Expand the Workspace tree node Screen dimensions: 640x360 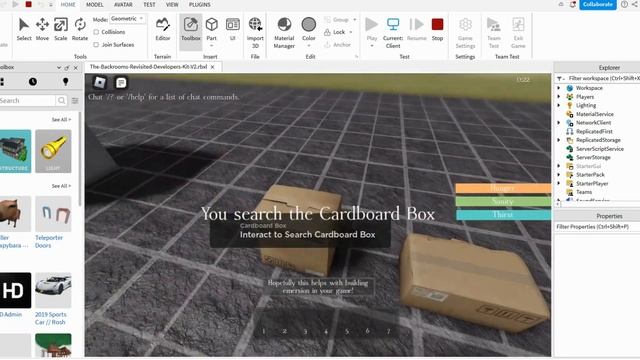point(559,88)
